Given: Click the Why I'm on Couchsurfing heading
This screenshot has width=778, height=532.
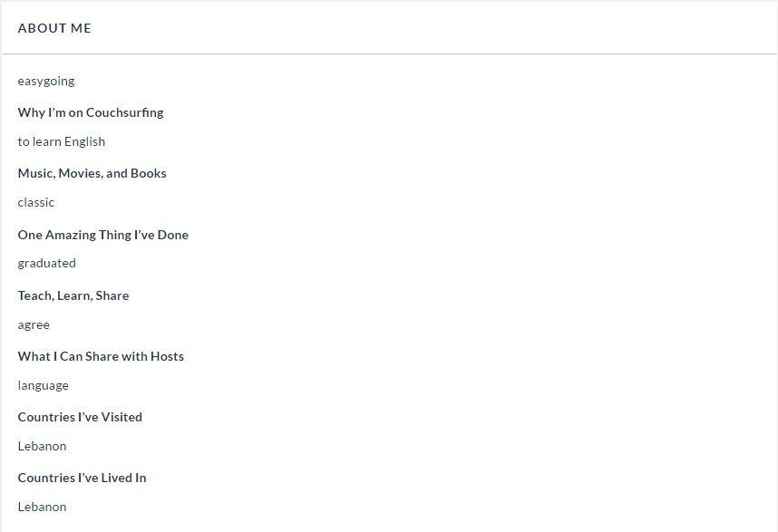Looking at the screenshot, I should [91, 112].
